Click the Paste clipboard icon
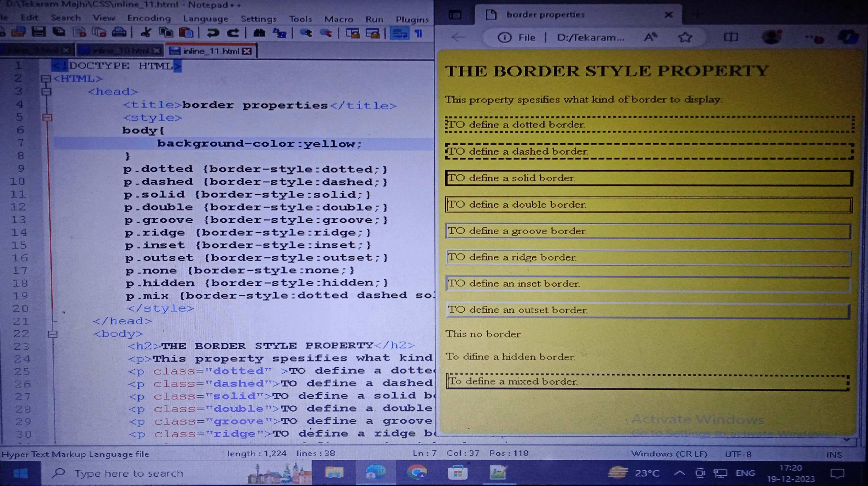The height and width of the screenshot is (486, 868). 186,33
